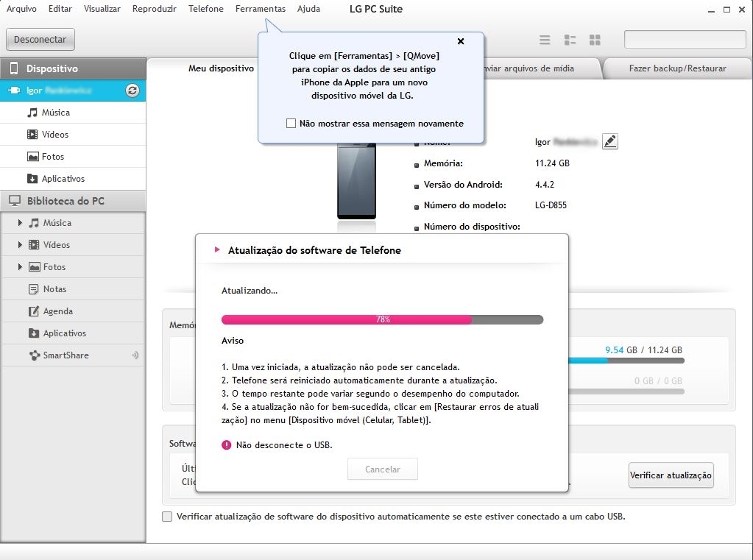Image resolution: width=753 pixels, height=560 pixels.
Task: Click the pencil edit name icon
Action: tap(610, 141)
